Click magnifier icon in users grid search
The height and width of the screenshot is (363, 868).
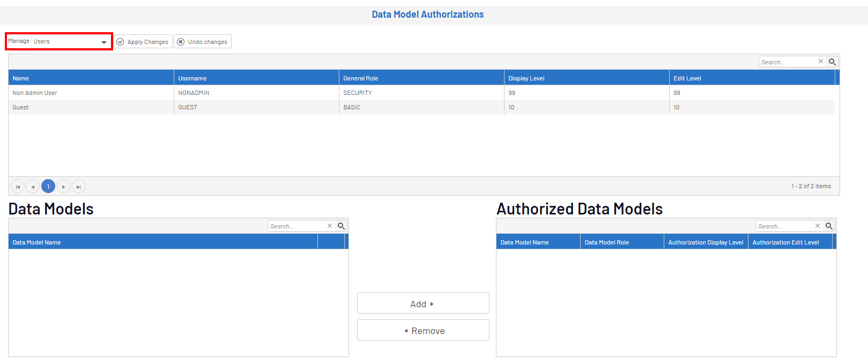point(832,62)
